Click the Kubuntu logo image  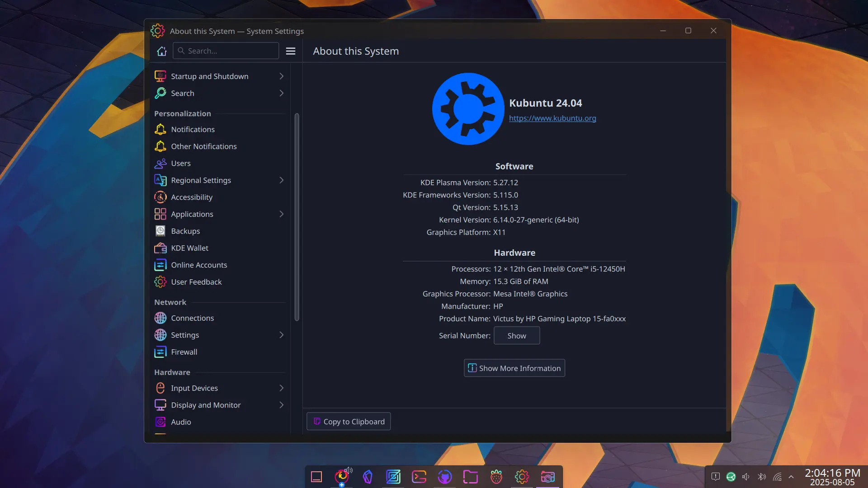[468, 109]
